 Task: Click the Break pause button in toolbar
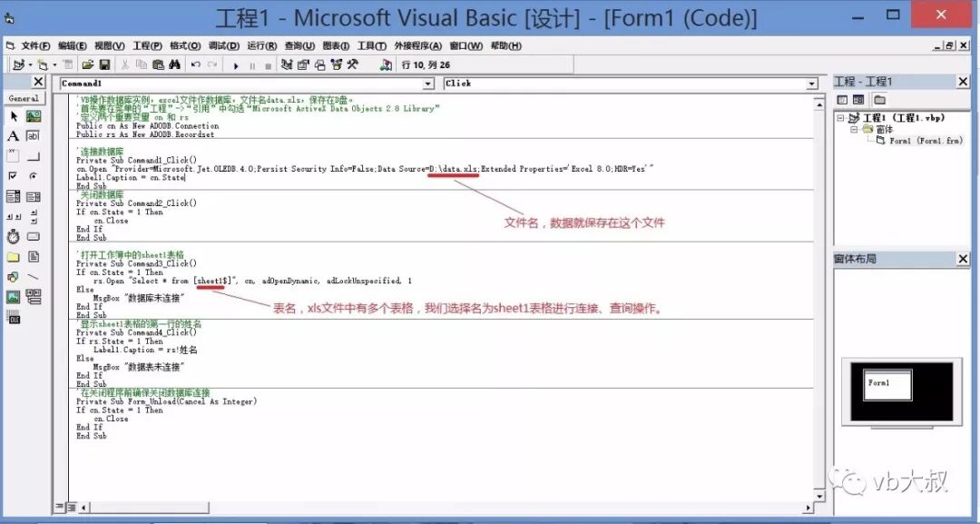(x=252, y=65)
